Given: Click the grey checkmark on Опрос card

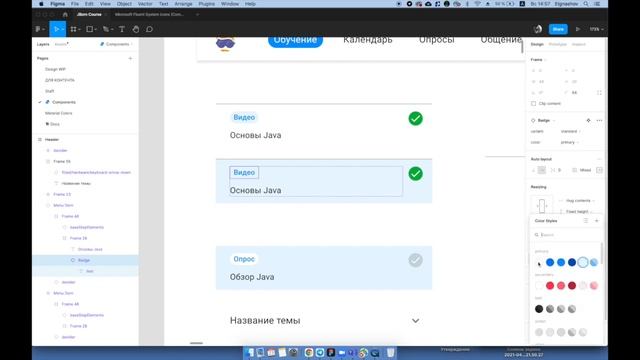Looking at the screenshot, I should [x=416, y=260].
